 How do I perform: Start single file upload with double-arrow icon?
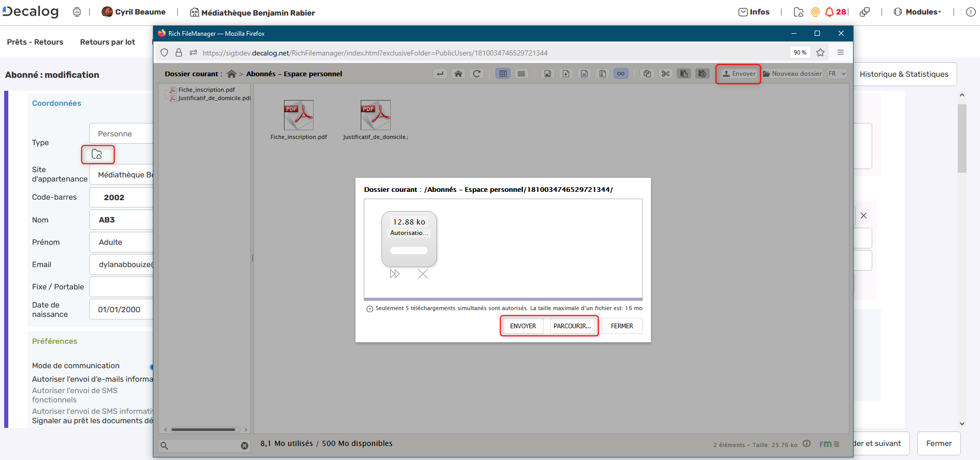point(395,274)
